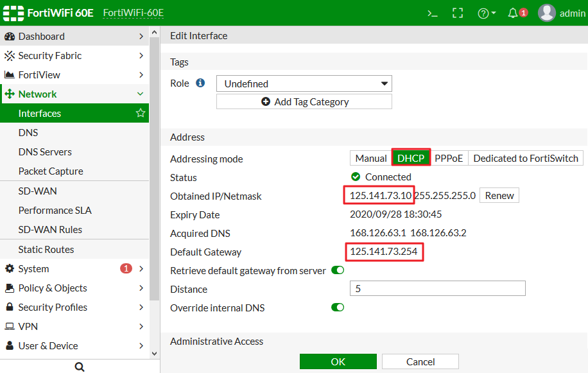The image size is (588, 373).
Task: Click the VPN laptop icon
Action: click(10, 326)
